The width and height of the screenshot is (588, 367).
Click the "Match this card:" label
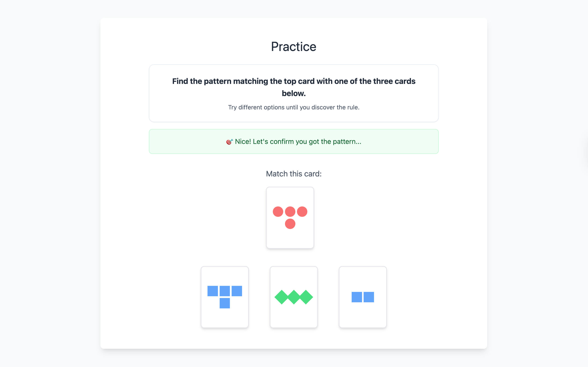294,174
